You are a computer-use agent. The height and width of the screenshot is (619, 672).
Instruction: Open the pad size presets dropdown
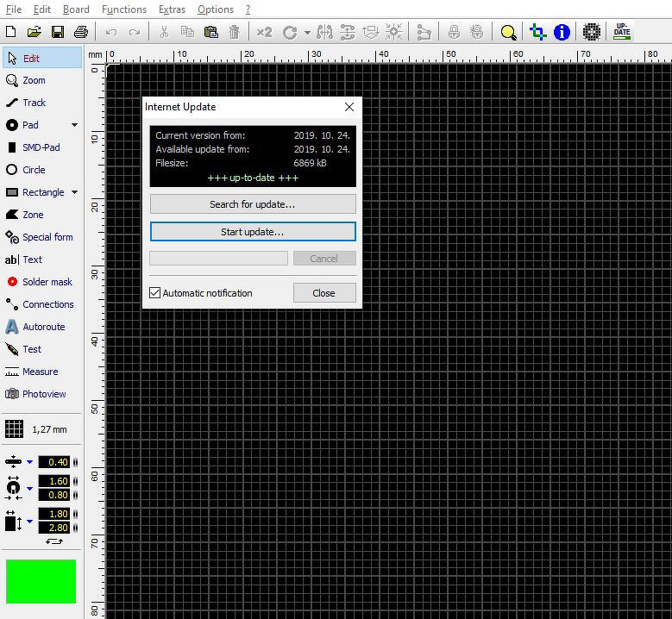tap(29, 488)
